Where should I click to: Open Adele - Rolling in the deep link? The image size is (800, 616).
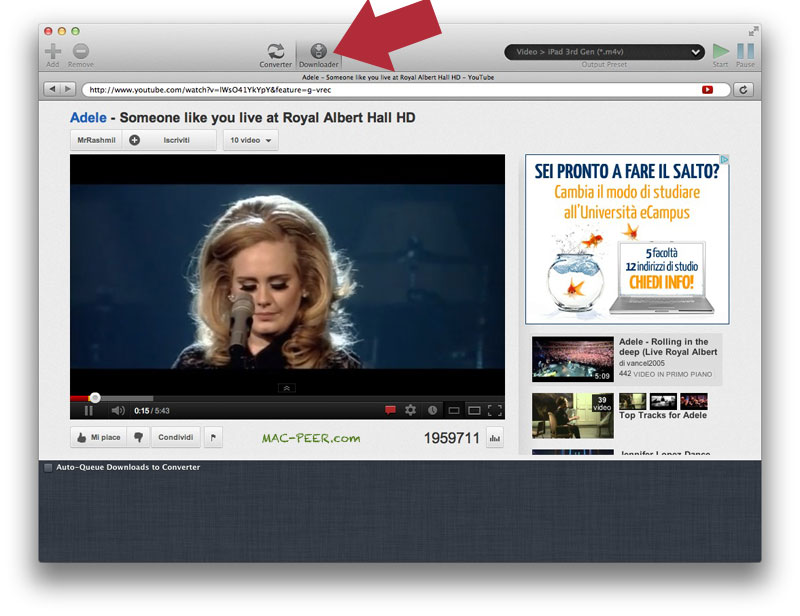click(668, 347)
